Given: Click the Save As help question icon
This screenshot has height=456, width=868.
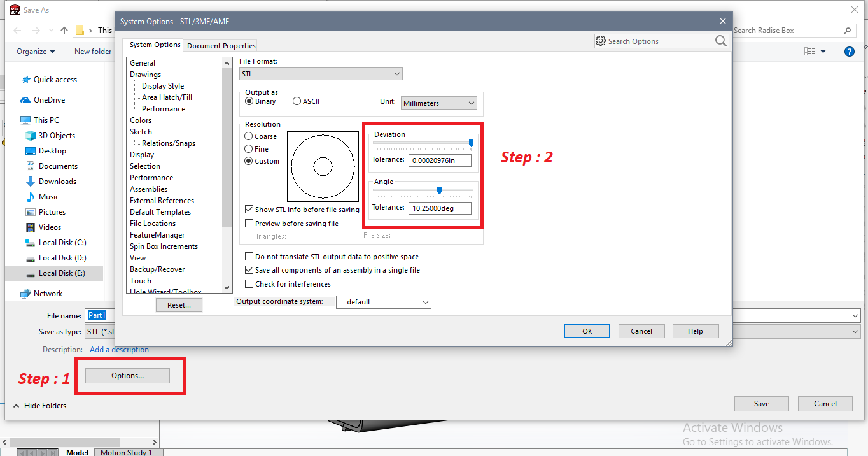Looking at the screenshot, I should (x=849, y=52).
